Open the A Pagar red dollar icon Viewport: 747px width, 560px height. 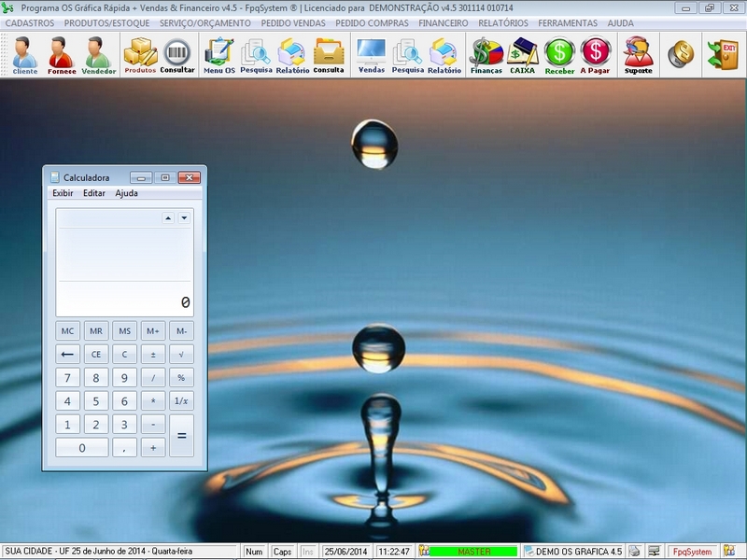[x=595, y=54]
